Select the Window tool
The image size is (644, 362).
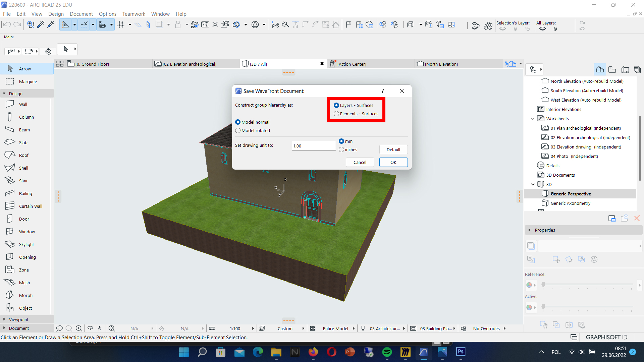tap(26, 232)
